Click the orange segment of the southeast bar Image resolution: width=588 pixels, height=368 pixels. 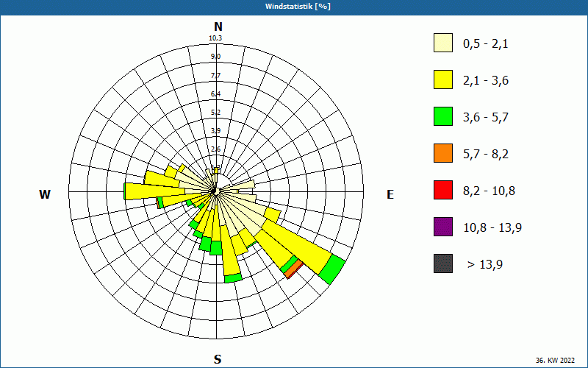click(295, 269)
